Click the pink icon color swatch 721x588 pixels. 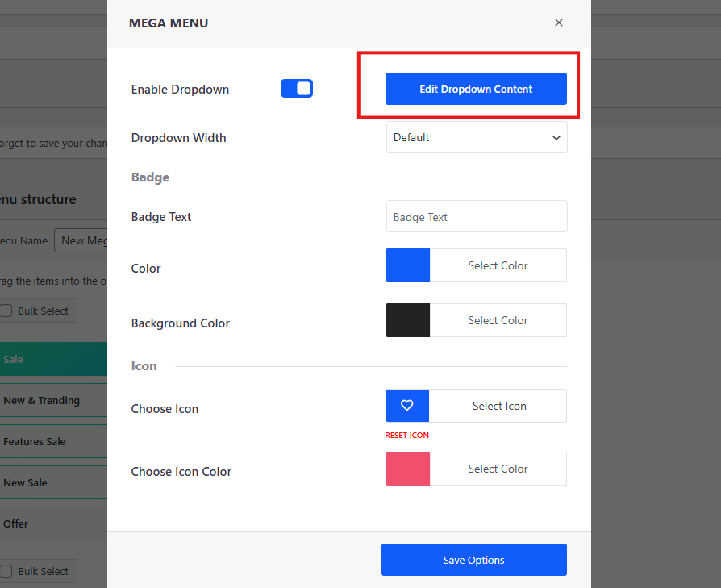[x=406, y=469]
